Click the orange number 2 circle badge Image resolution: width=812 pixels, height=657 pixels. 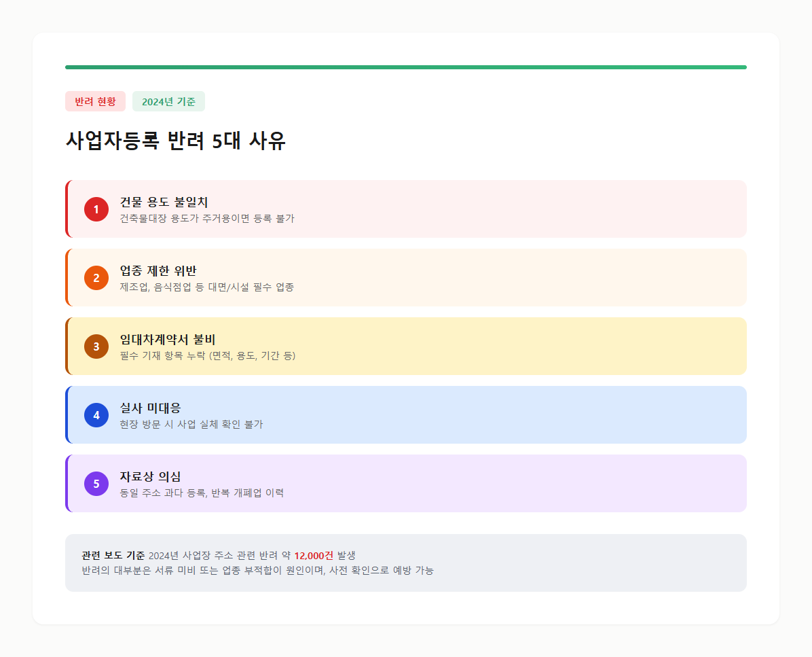point(96,278)
